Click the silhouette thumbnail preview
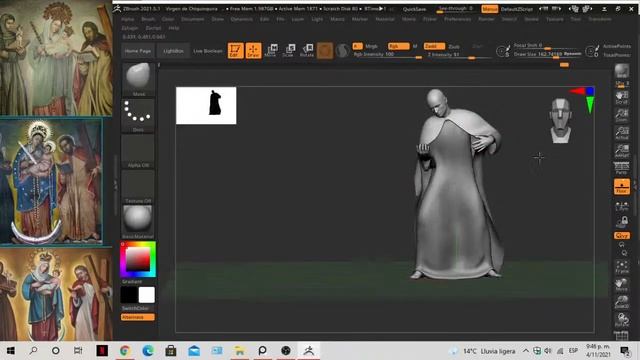Image resolution: width=640 pixels, height=360 pixels. (x=206, y=105)
